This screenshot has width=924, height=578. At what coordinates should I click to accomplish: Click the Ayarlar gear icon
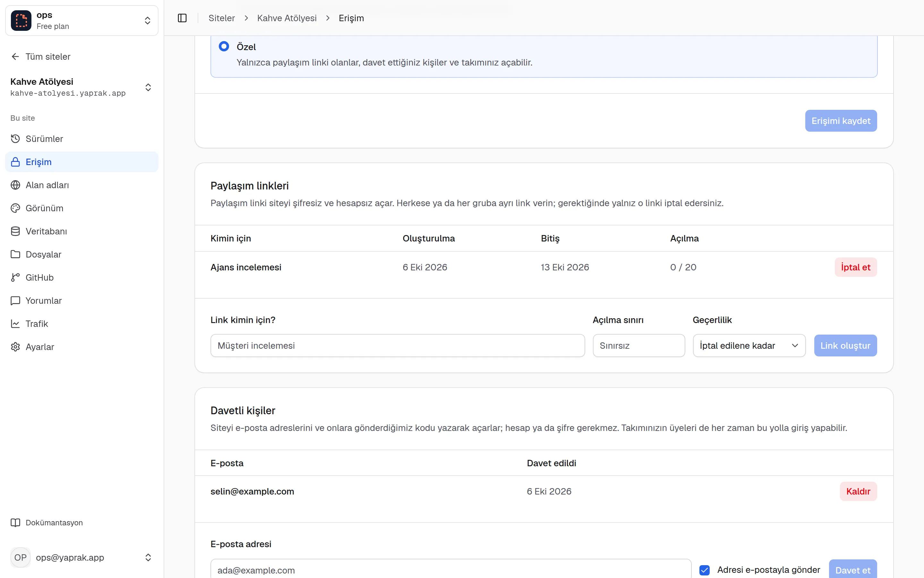coord(15,347)
